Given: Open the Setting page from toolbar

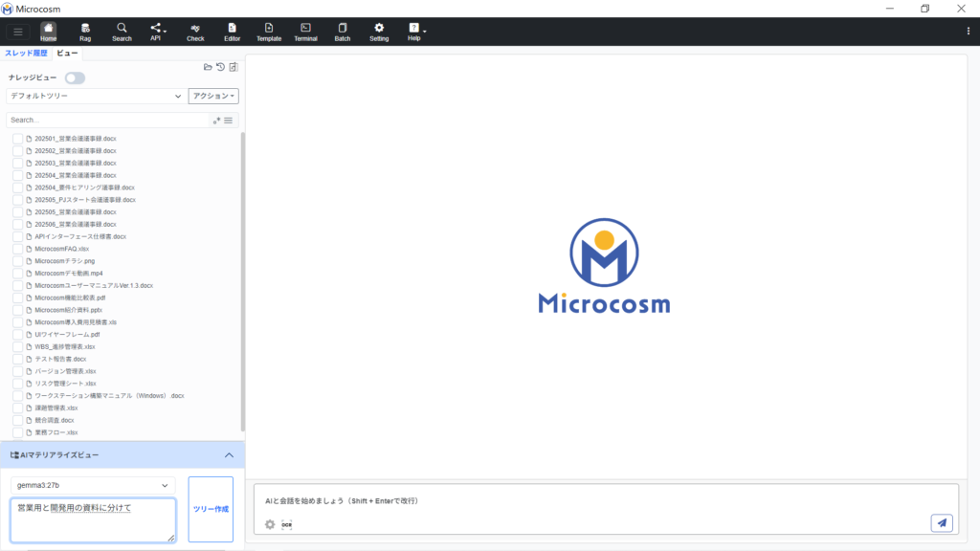Looking at the screenshot, I should 379,32.
